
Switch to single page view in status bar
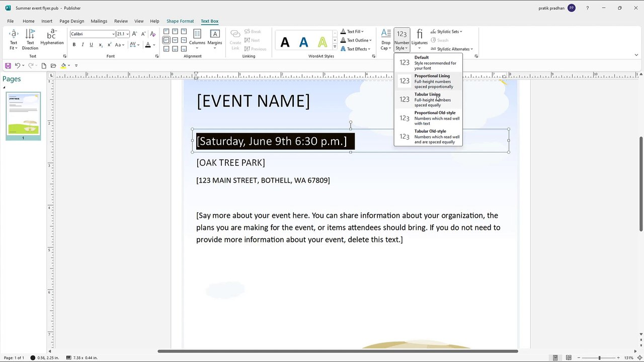[x=555, y=357]
